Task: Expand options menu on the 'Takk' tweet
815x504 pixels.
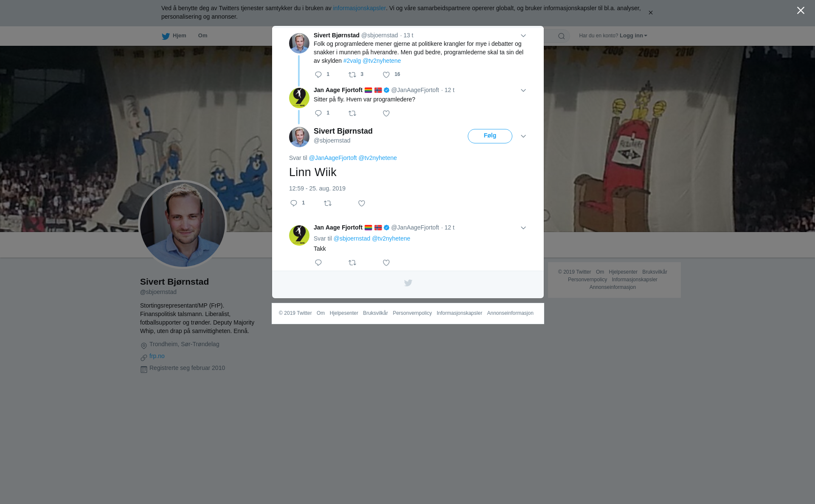Action: [x=523, y=228]
